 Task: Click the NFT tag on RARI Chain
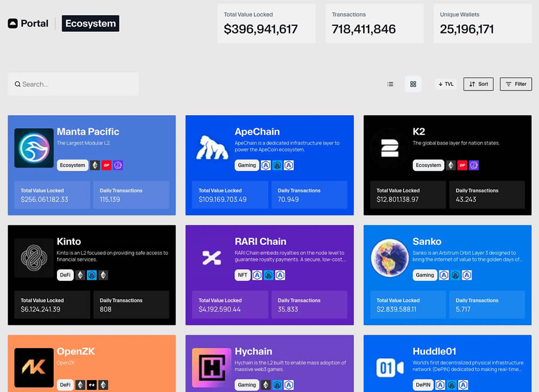click(243, 275)
